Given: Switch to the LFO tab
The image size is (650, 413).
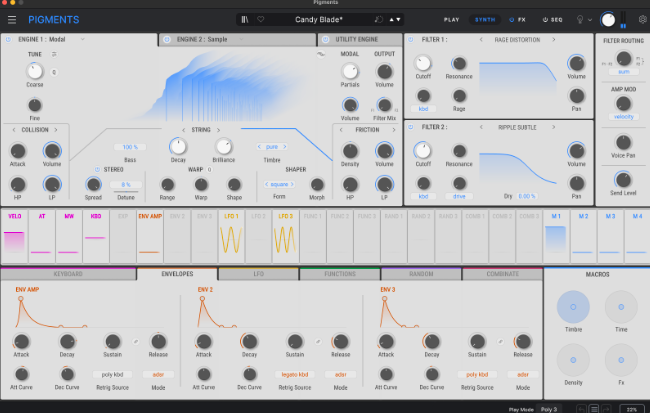Looking at the screenshot, I should coord(257,273).
